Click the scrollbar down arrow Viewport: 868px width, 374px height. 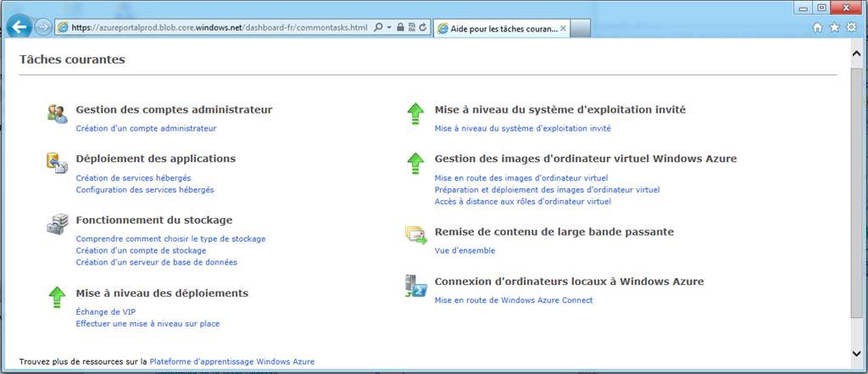(855, 353)
